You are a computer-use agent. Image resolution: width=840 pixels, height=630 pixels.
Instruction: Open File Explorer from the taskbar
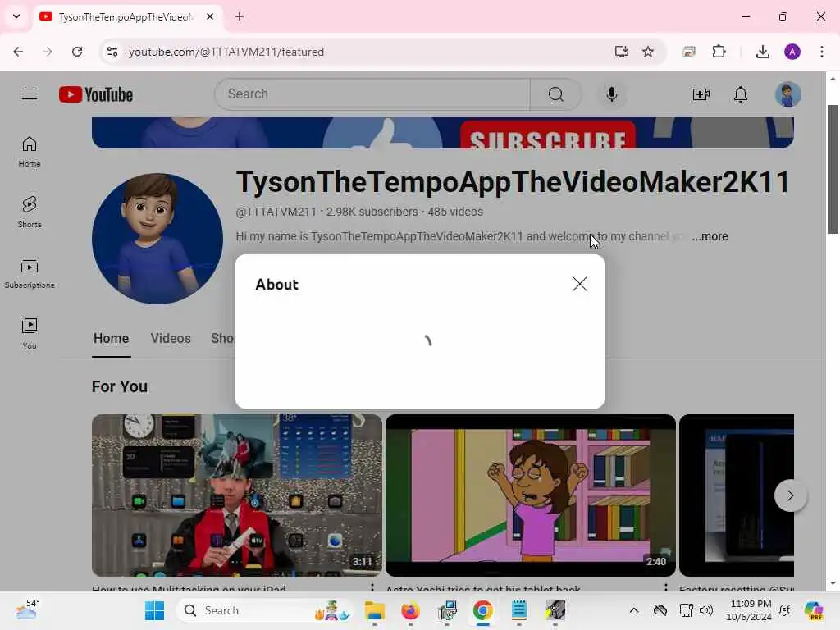(374, 610)
